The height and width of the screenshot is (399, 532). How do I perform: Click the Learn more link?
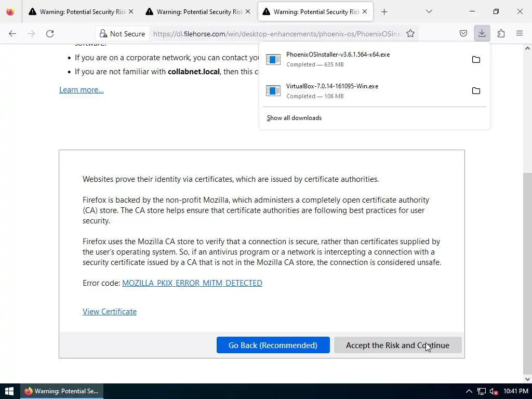pyautogui.click(x=82, y=90)
